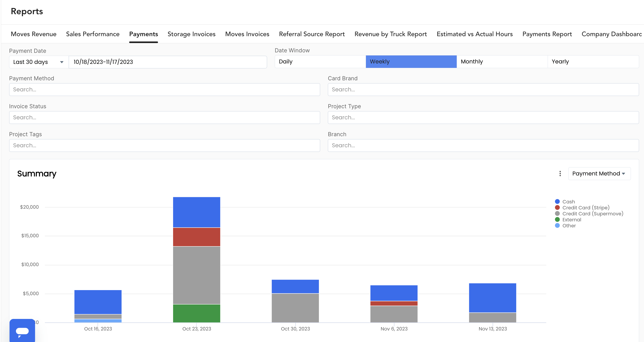Open Estimated vs Actual Hours tab
Screen dimensions: 644x342
pyautogui.click(x=474, y=34)
